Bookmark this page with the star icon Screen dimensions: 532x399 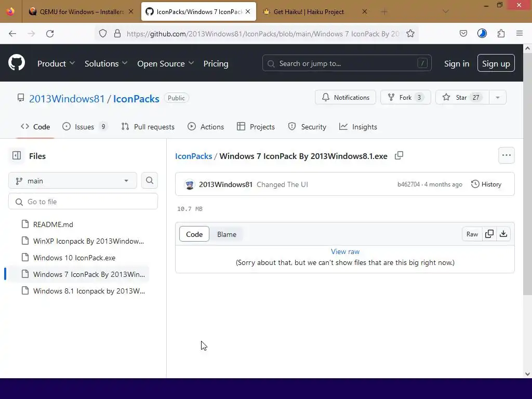[410, 34]
